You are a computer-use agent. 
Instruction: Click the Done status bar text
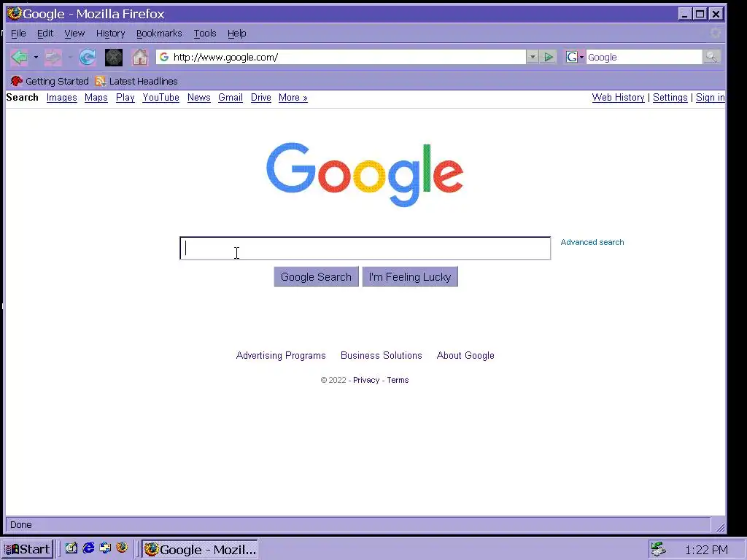tap(21, 525)
